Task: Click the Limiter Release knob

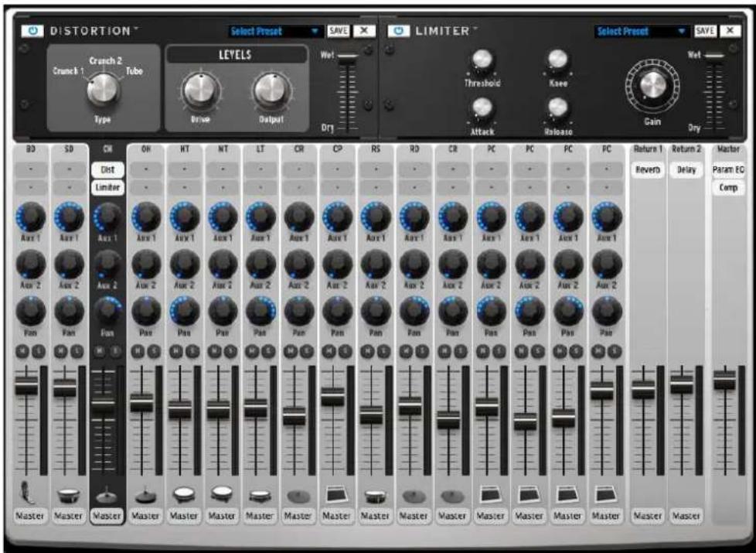Action: pyautogui.click(x=558, y=108)
